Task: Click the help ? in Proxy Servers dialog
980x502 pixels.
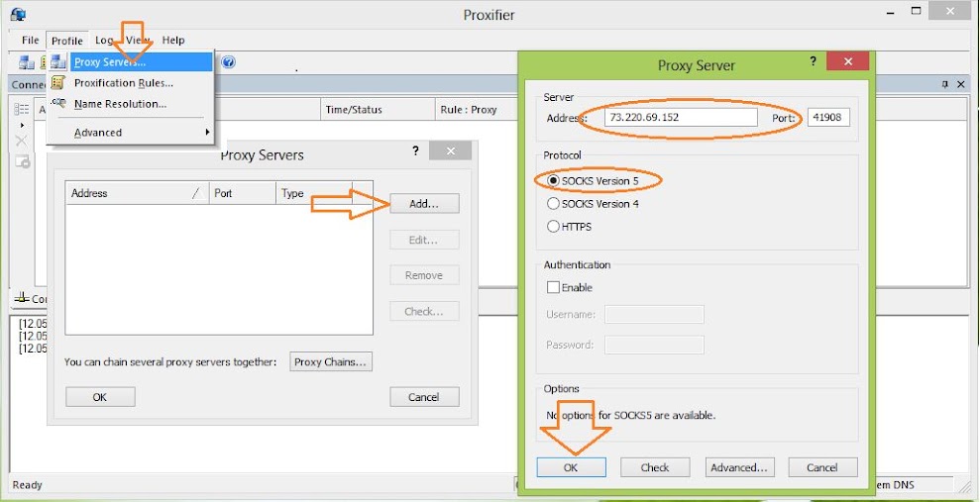Action: [415, 151]
